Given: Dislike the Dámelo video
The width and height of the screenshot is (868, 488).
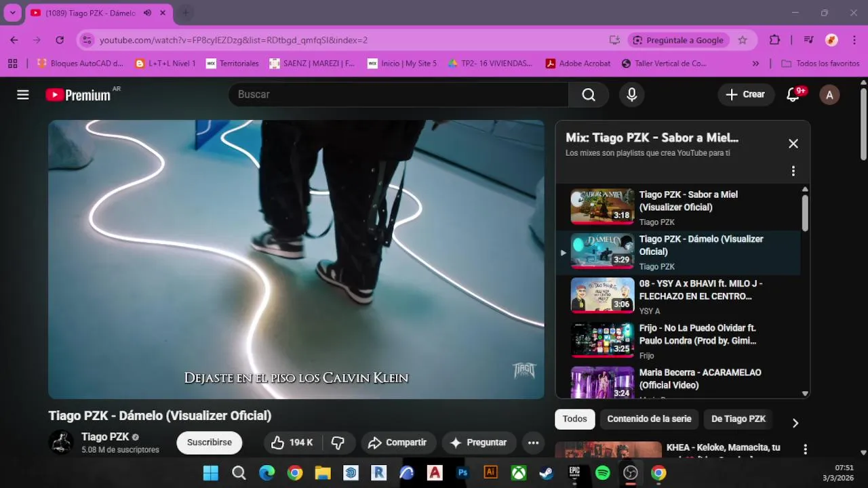Looking at the screenshot, I should (x=338, y=443).
